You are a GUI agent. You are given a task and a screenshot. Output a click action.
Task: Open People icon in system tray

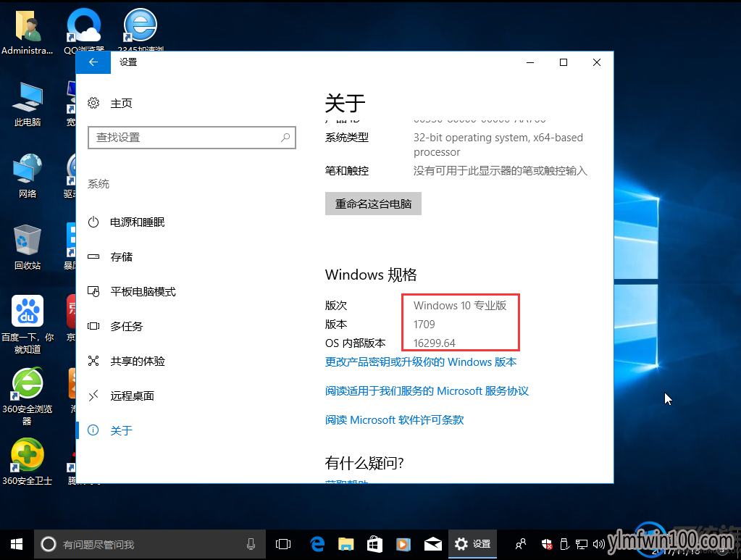[520, 544]
